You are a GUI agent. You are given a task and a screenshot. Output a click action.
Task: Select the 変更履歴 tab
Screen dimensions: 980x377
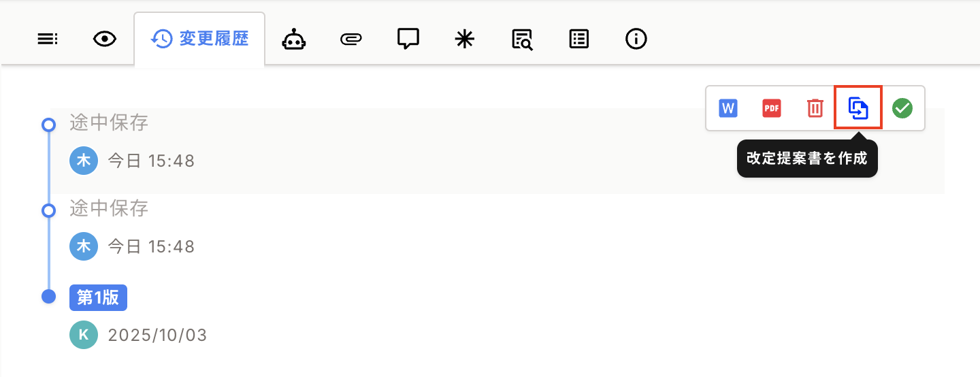point(199,39)
